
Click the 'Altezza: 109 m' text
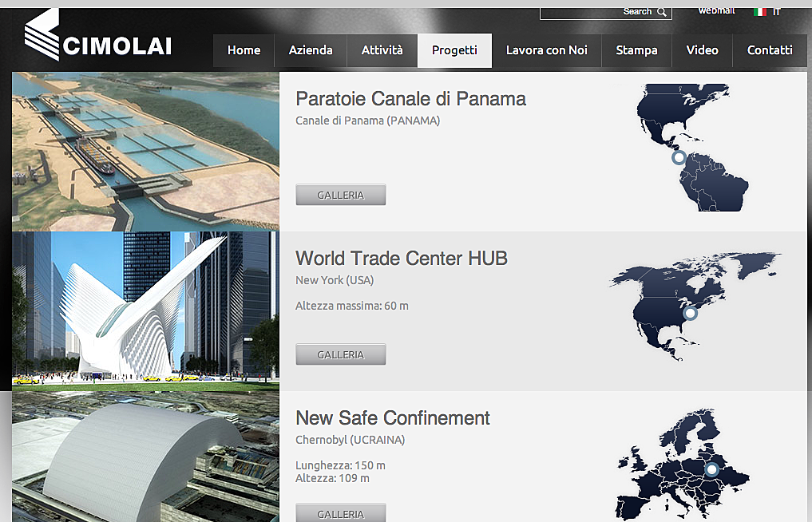332,478
